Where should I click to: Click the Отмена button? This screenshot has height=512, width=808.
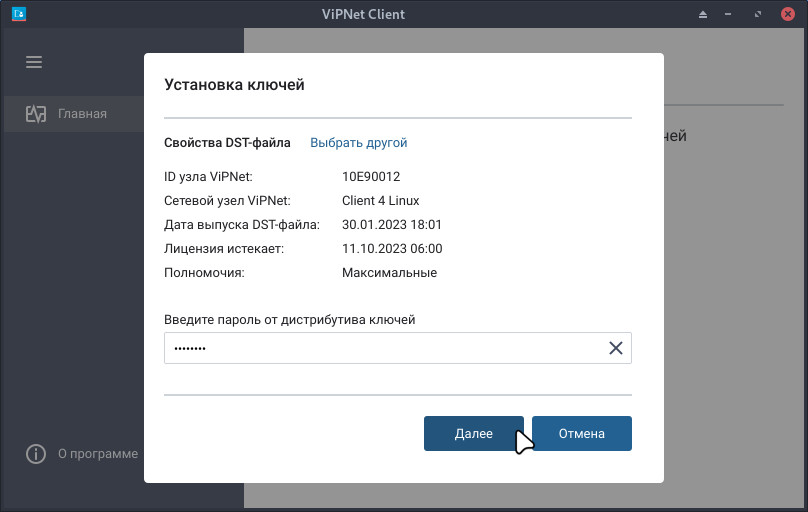pyautogui.click(x=582, y=434)
